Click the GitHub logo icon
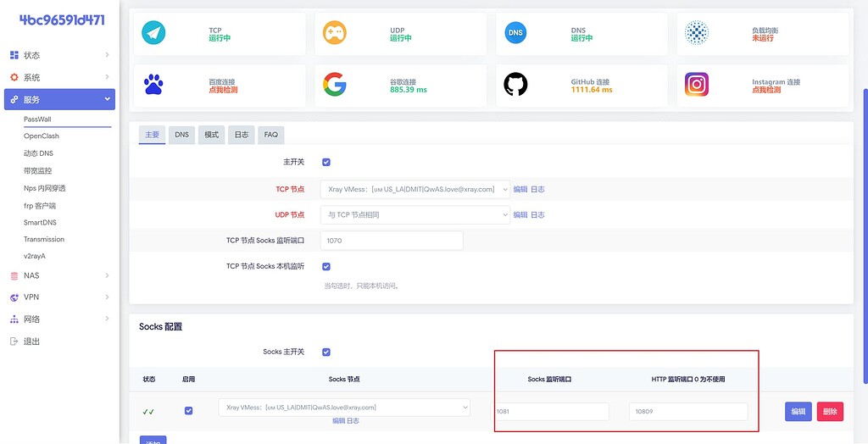Image resolution: width=868 pixels, height=444 pixels. tap(515, 84)
